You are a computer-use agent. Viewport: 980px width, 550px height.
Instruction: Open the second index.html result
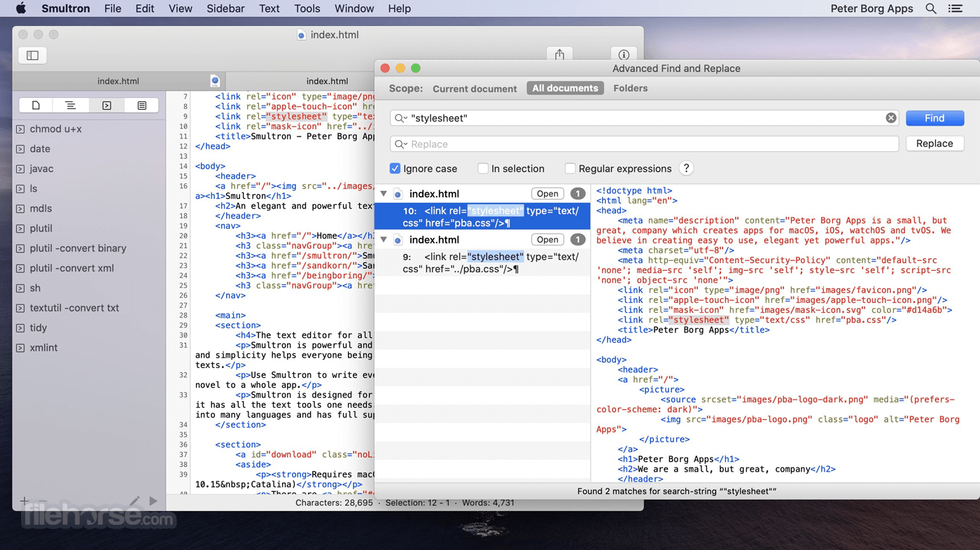547,239
